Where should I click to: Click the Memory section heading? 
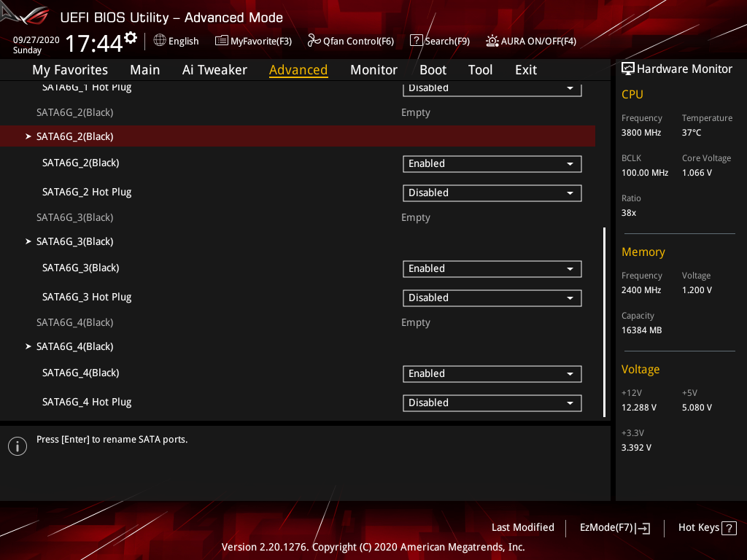coord(643,252)
